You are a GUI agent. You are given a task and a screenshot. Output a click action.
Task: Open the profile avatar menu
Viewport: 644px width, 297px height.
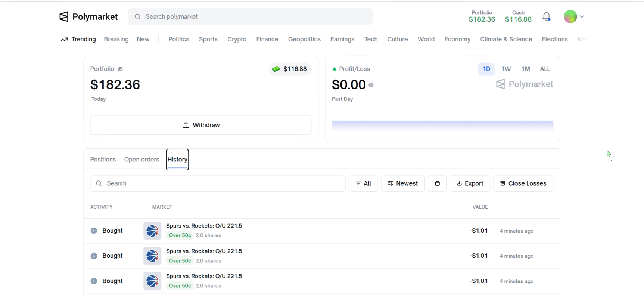[x=574, y=16]
